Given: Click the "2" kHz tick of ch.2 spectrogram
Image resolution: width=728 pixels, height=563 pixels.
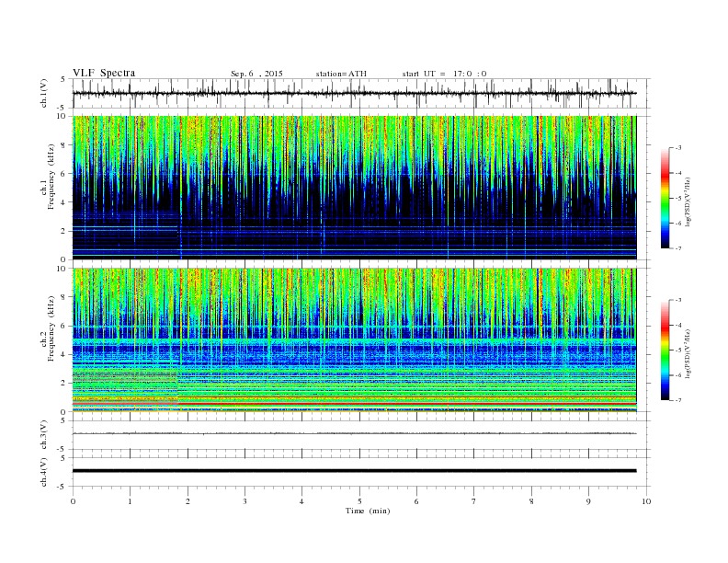Looking at the screenshot, I should tap(63, 384).
